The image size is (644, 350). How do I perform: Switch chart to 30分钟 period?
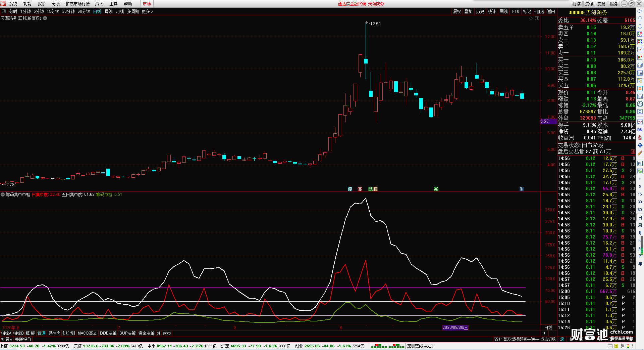coord(68,11)
